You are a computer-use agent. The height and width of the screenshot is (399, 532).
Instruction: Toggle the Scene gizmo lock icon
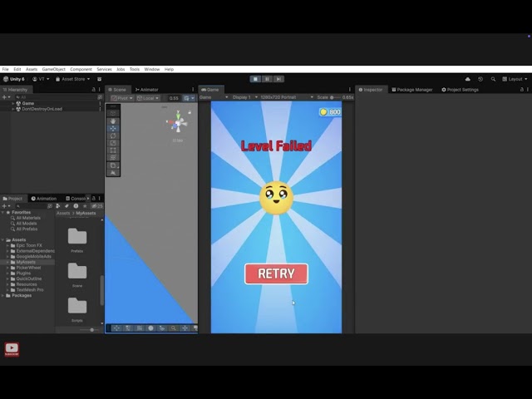point(190,112)
